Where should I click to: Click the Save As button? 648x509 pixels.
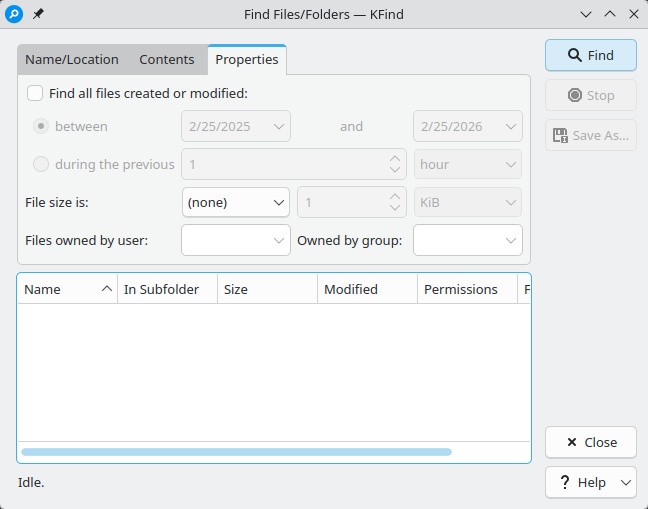[x=591, y=136]
